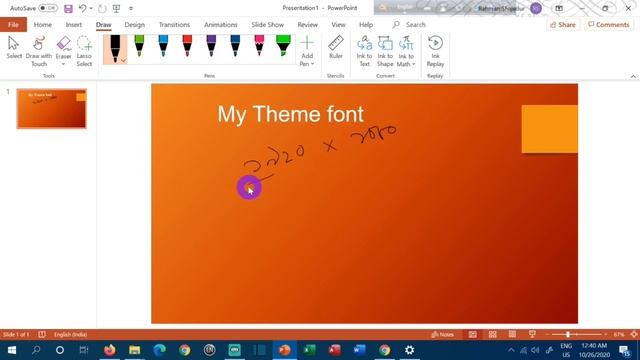Go to the View tab

[x=338, y=25]
